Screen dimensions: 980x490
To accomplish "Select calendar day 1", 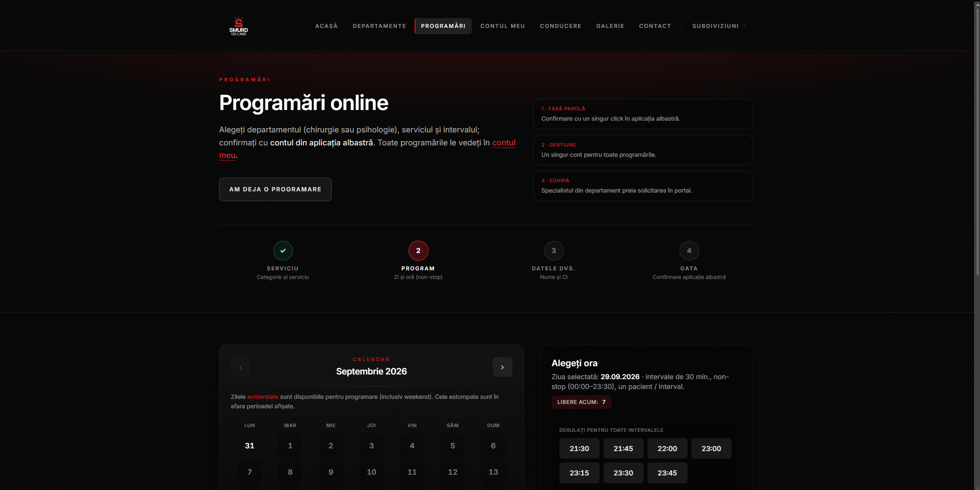I will point(290,446).
